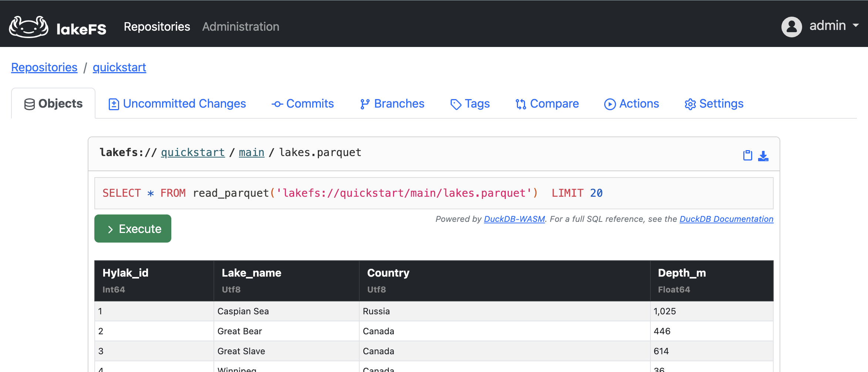Viewport: 868px width, 372px height.
Task: Download the lakes.parquet file
Action: (764, 155)
